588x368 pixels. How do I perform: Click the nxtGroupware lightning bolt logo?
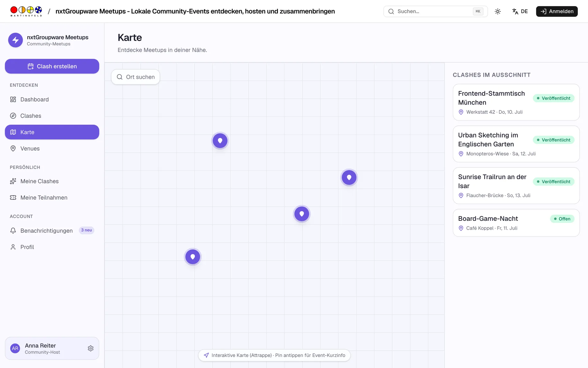tap(16, 40)
